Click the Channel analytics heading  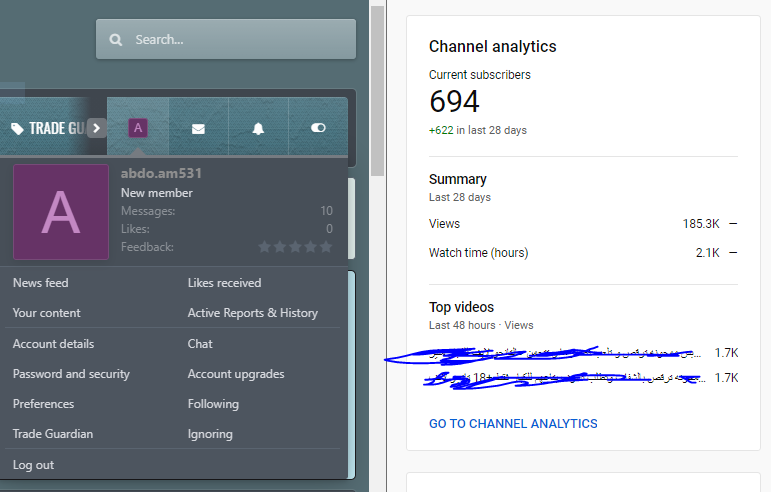pyautogui.click(x=493, y=47)
